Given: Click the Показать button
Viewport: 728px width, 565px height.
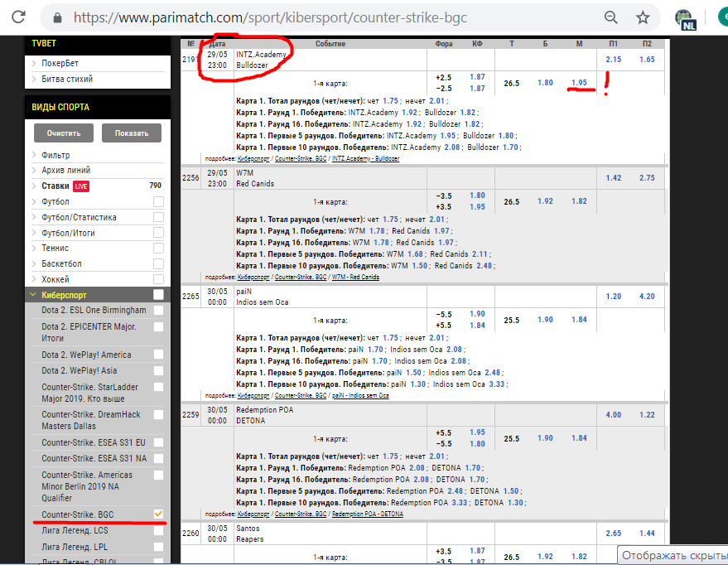Looking at the screenshot, I should 132,133.
